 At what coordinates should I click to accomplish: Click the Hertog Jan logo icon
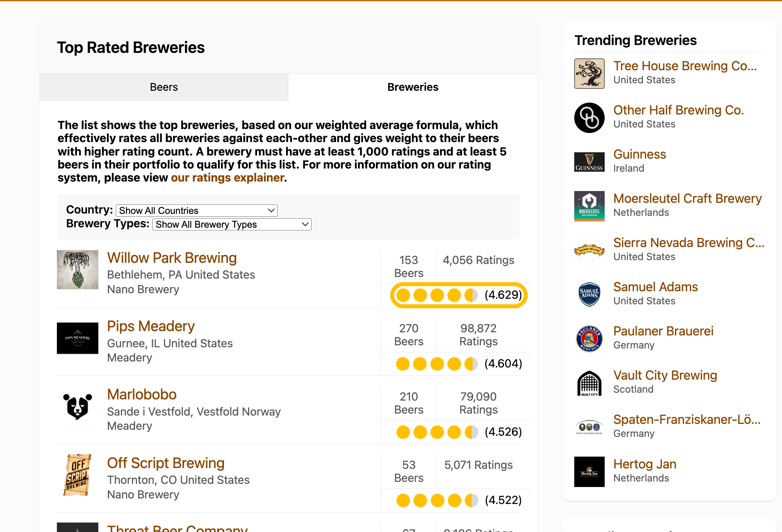pos(589,472)
